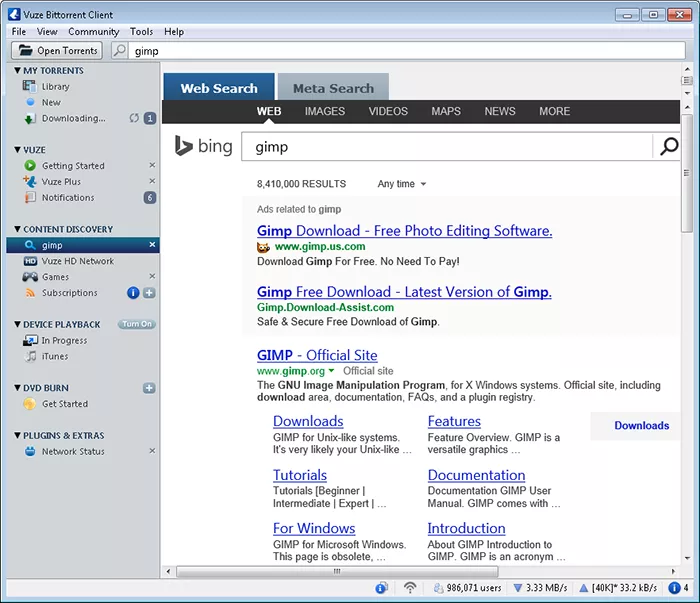Click the toolbar search magnifier icon
This screenshot has width=700, height=603.
point(120,50)
